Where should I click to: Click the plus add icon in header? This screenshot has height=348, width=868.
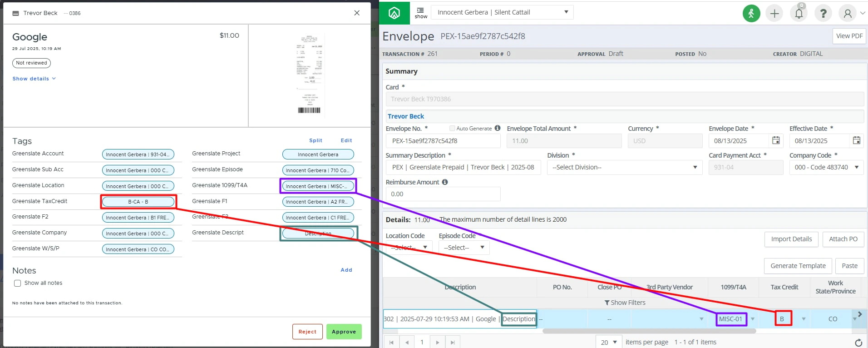[x=774, y=14]
